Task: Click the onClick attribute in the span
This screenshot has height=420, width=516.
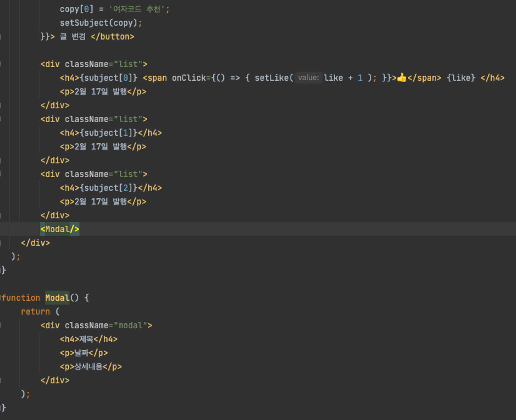Action: click(189, 78)
